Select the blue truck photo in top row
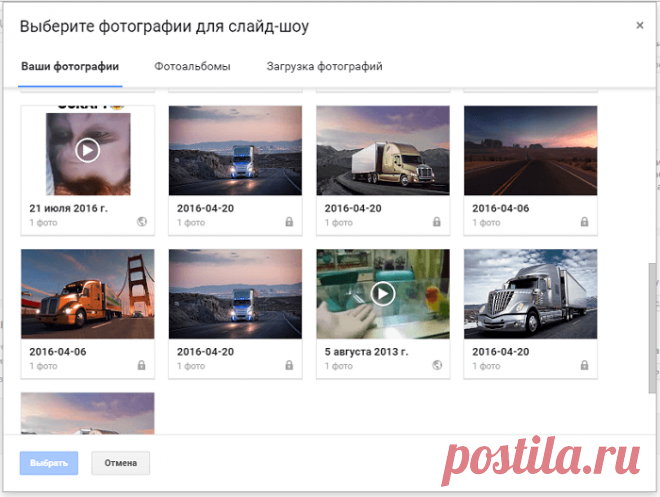The height and width of the screenshot is (497, 660). coord(235,150)
